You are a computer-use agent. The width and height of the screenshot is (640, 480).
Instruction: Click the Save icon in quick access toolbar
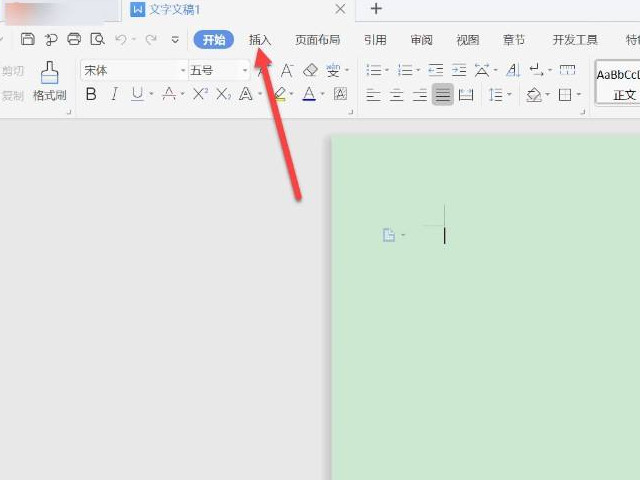27,40
